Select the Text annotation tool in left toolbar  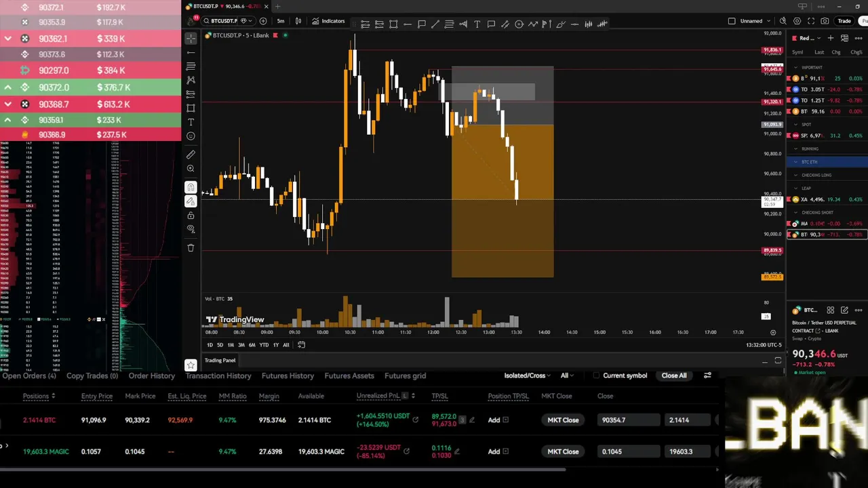pyautogui.click(x=191, y=122)
